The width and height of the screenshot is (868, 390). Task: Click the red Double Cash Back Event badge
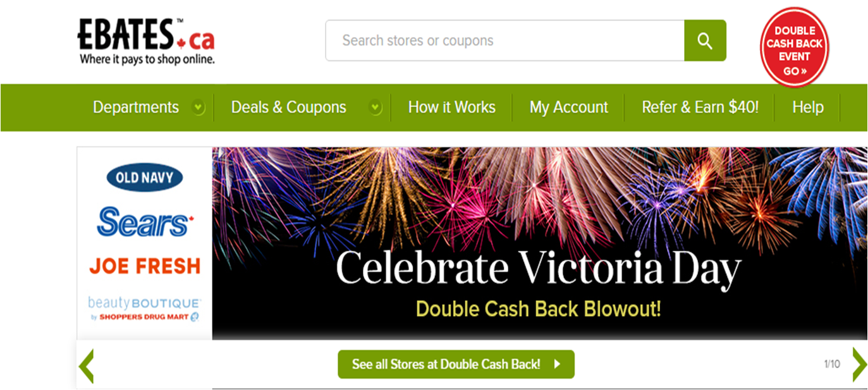795,47
